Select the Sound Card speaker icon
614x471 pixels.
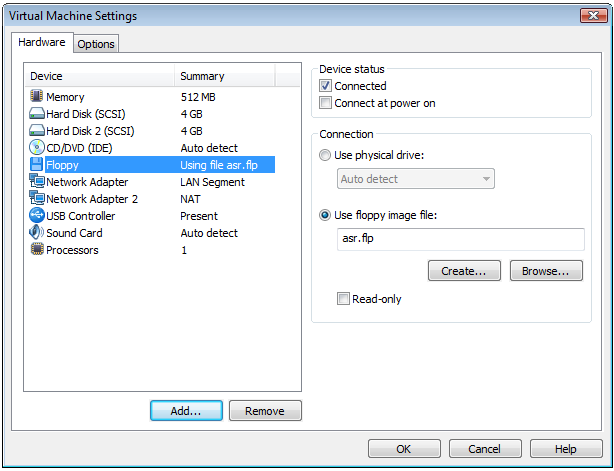point(36,233)
